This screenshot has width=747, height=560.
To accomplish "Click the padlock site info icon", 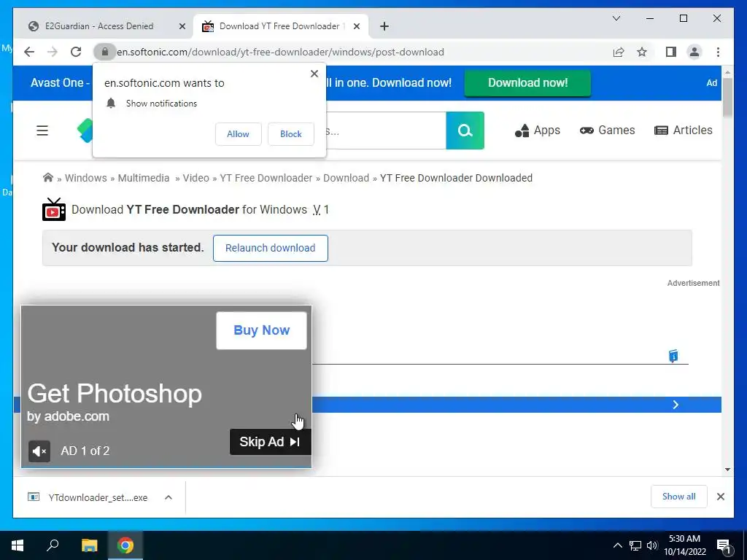I will coord(105,52).
